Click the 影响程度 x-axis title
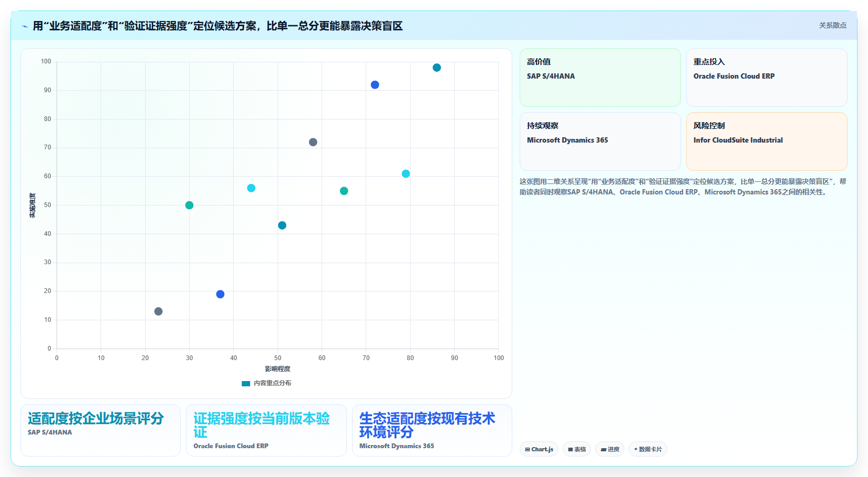868x477 pixels. point(278,369)
